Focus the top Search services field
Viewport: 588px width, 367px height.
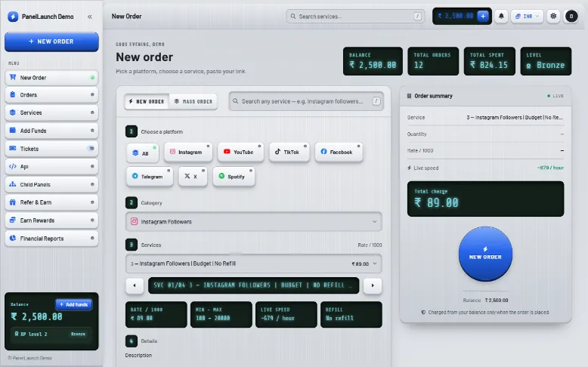[355, 17]
